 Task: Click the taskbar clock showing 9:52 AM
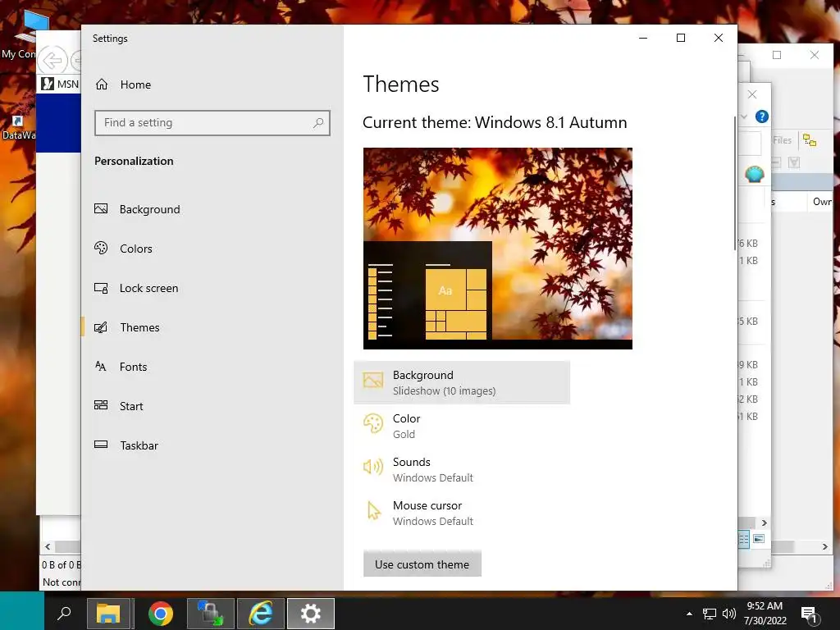tap(765, 614)
